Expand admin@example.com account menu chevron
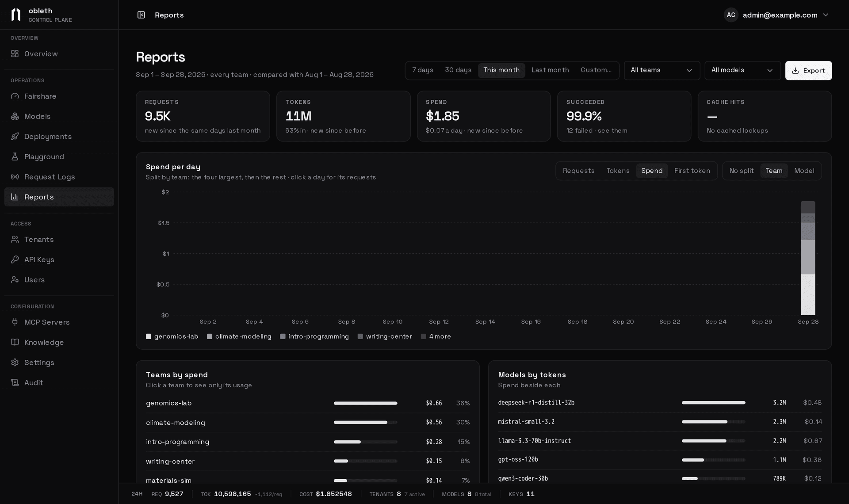The image size is (849, 504). [826, 15]
